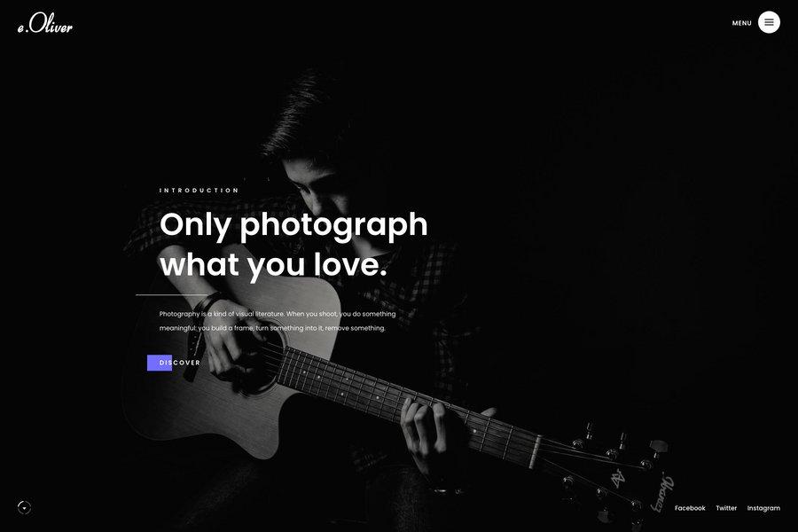Click the INTRODUCTION section label

[199, 191]
